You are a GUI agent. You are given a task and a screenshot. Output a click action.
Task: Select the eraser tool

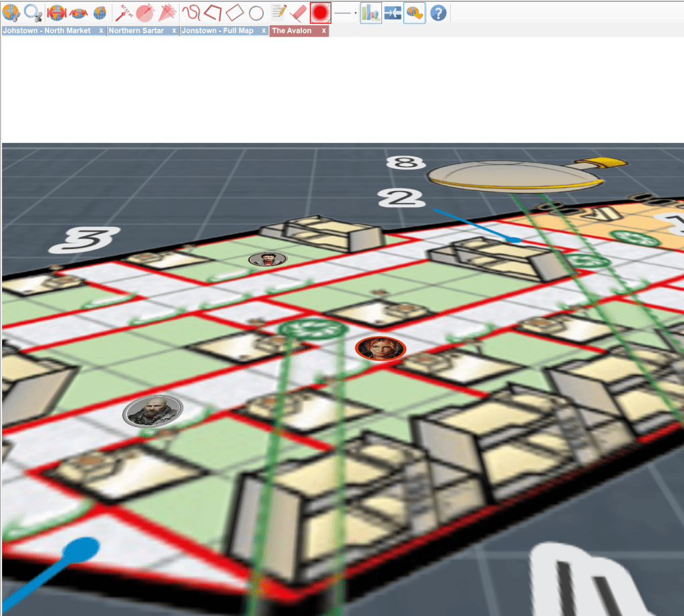click(299, 12)
